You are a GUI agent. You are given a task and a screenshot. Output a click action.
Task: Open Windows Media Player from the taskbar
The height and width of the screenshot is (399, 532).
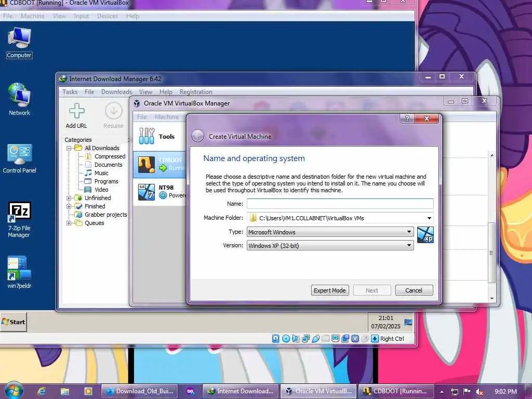pyautogui.click(x=88, y=391)
